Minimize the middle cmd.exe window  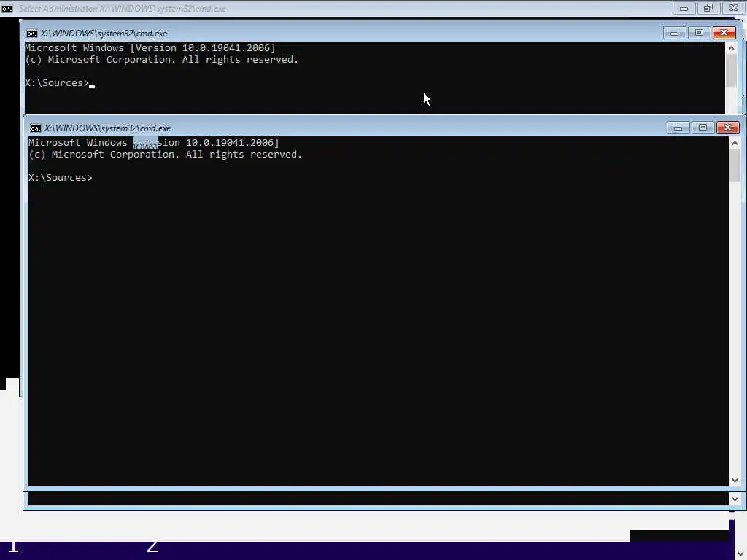coord(674,33)
